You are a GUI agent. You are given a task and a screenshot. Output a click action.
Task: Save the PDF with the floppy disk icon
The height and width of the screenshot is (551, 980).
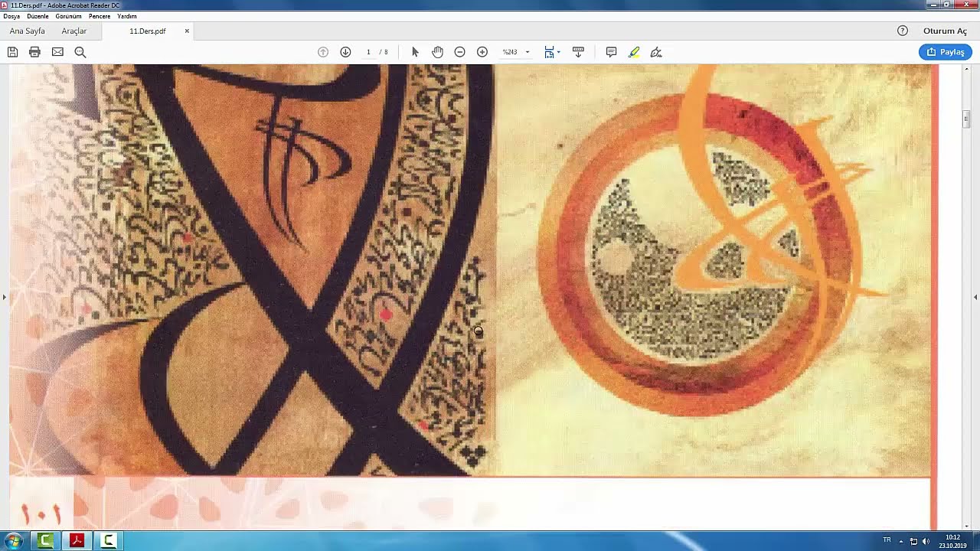click(x=12, y=52)
